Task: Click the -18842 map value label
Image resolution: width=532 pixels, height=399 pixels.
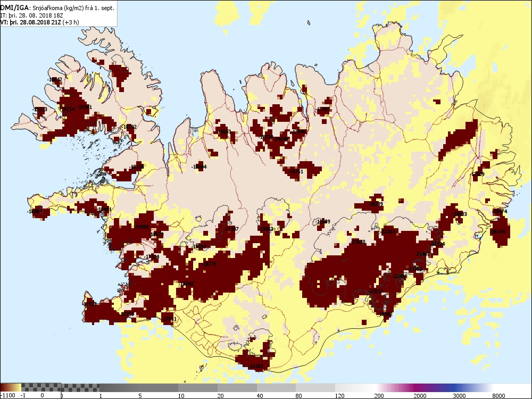Action: coord(55,79)
